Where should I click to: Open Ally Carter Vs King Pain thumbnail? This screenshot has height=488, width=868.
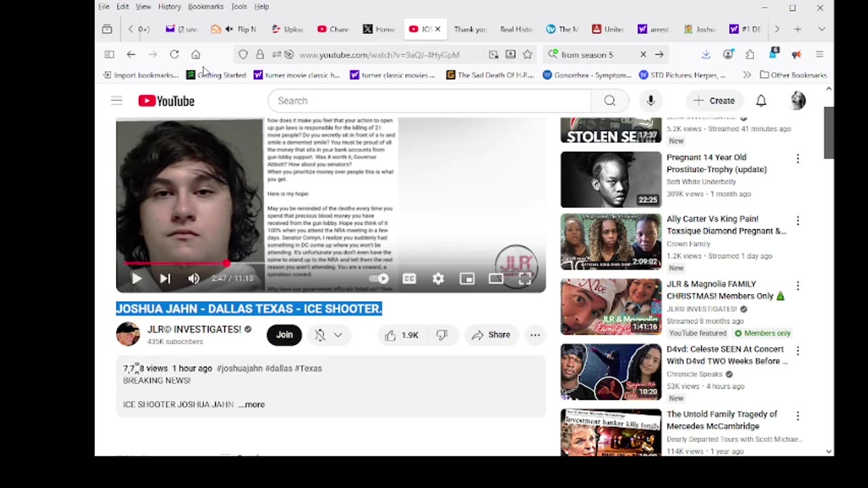[611, 242]
